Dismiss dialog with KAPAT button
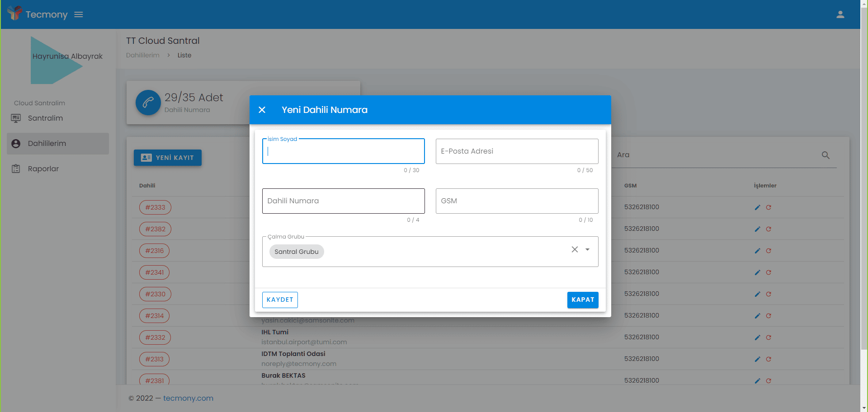Viewport: 868px width, 412px height. pyautogui.click(x=583, y=300)
